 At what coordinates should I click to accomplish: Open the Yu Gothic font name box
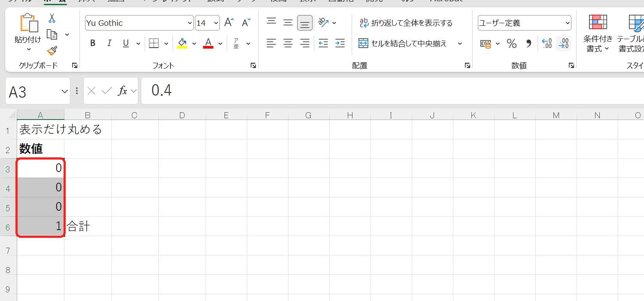coord(139,23)
